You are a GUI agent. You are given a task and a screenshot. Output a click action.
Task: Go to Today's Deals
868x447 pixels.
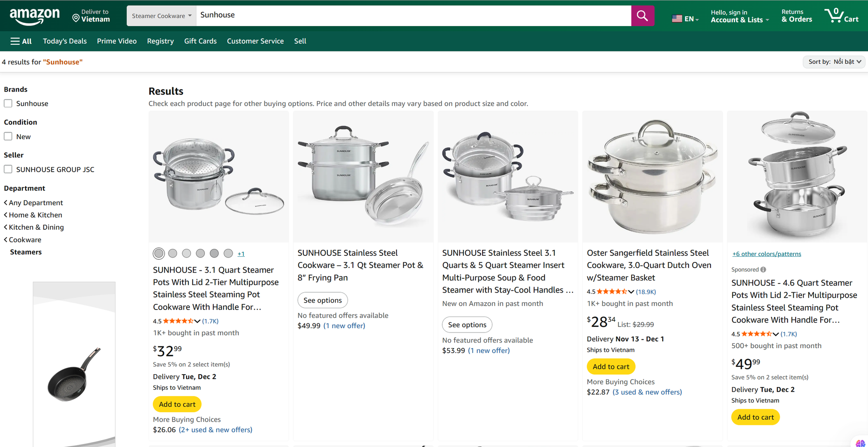65,41
